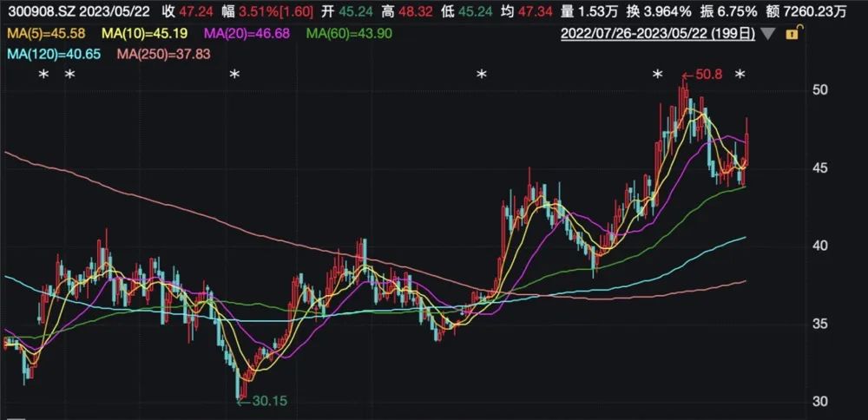Select the MA(250)=37.83 indicator label
The image size is (868, 420).
[x=161, y=54]
